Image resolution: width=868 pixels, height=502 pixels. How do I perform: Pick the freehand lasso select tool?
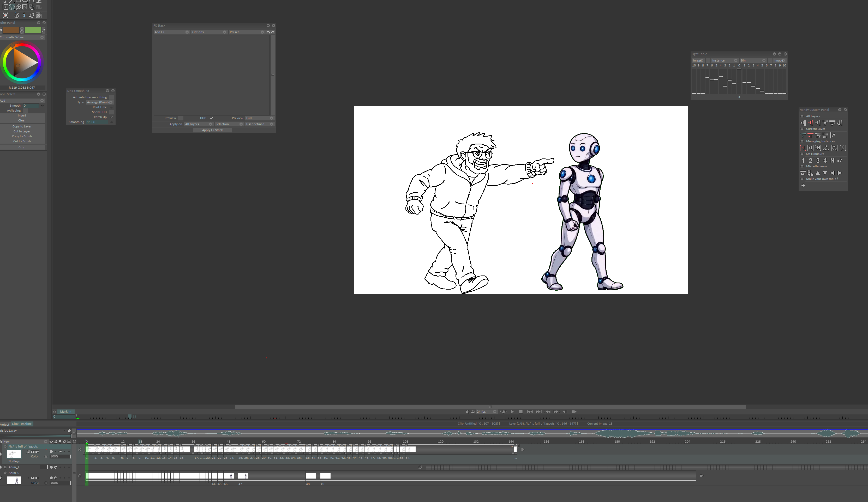tap(12, 7)
